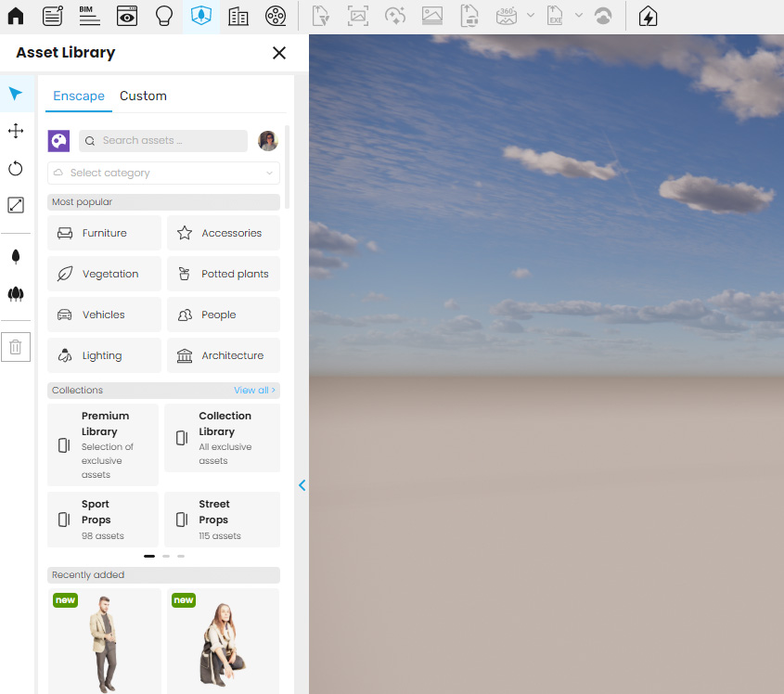This screenshot has width=784, height=694.
Task: Click the 360 panorama icon
Action: pos(507,16)
